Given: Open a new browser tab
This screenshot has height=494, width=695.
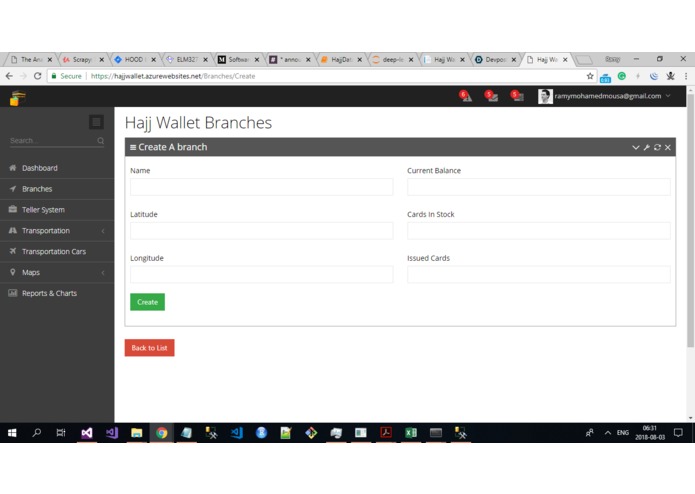Looking at the screenshot, I should [584, 59].
